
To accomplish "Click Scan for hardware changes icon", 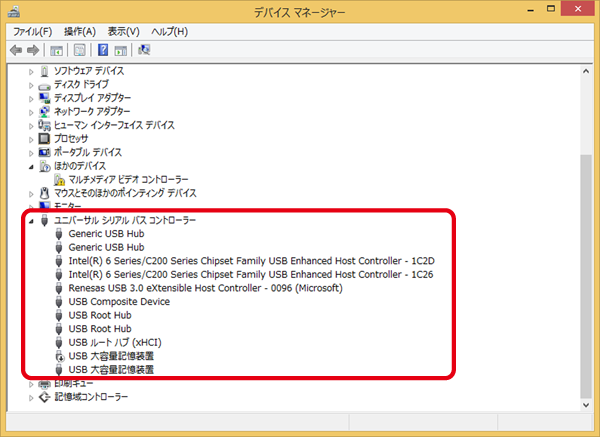I will click(144, 50).
